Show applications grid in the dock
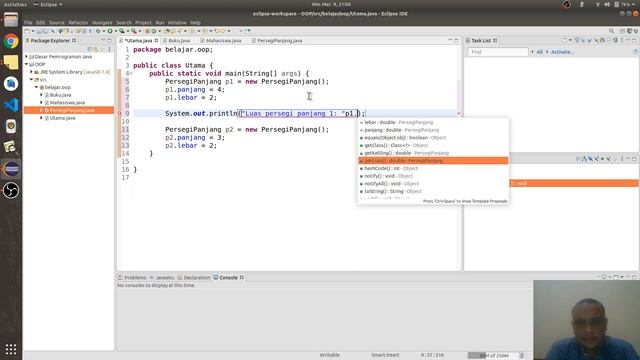This screenshot has width=640, height=360. 11,349
